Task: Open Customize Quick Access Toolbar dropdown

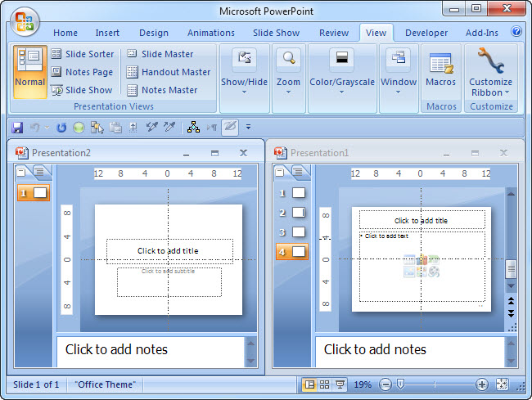Action: point(248,127)
